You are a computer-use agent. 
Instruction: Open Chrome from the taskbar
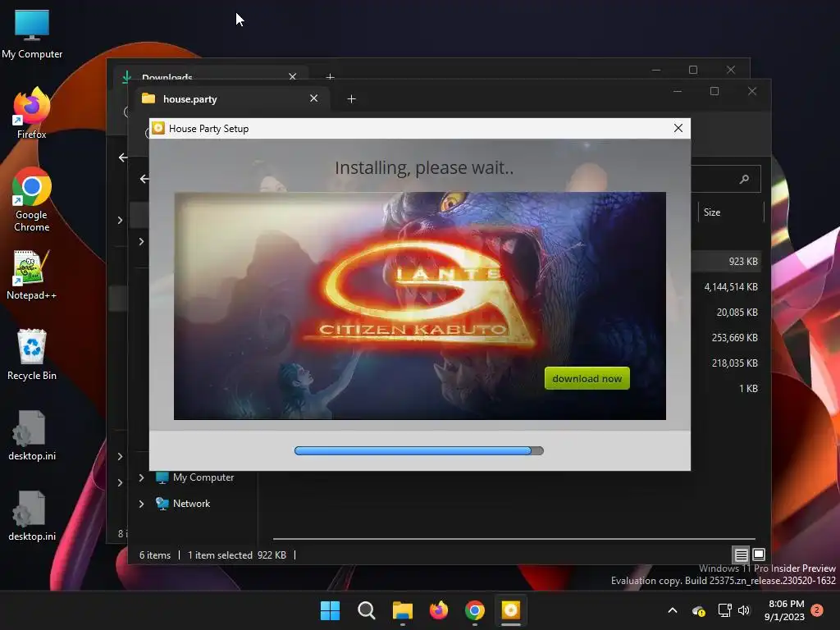[475, 610]
